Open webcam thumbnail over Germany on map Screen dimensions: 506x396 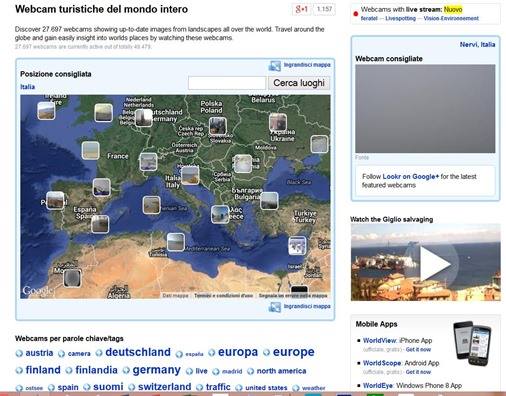coord(144,118)
